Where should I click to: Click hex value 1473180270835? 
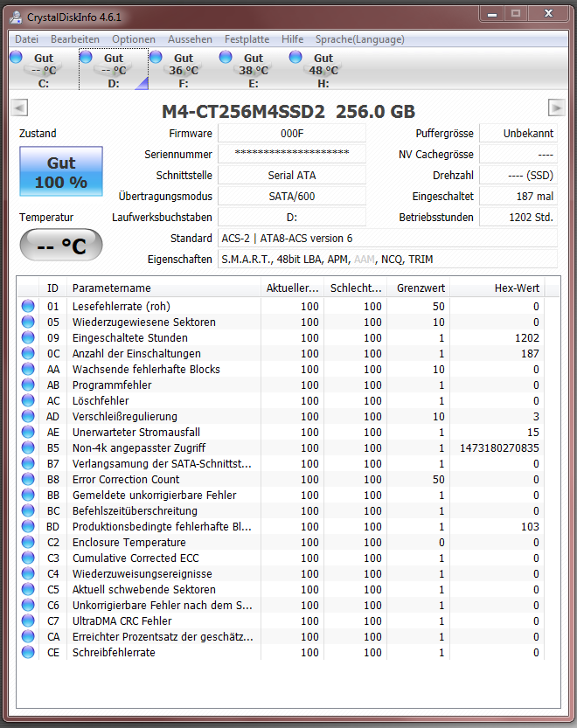click(x=499, y=448)
